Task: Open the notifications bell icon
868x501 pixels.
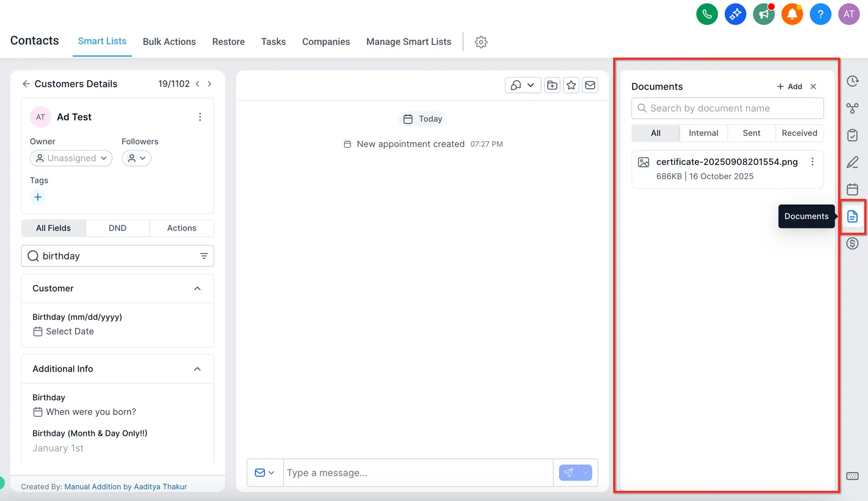Action: pos(792,14)
